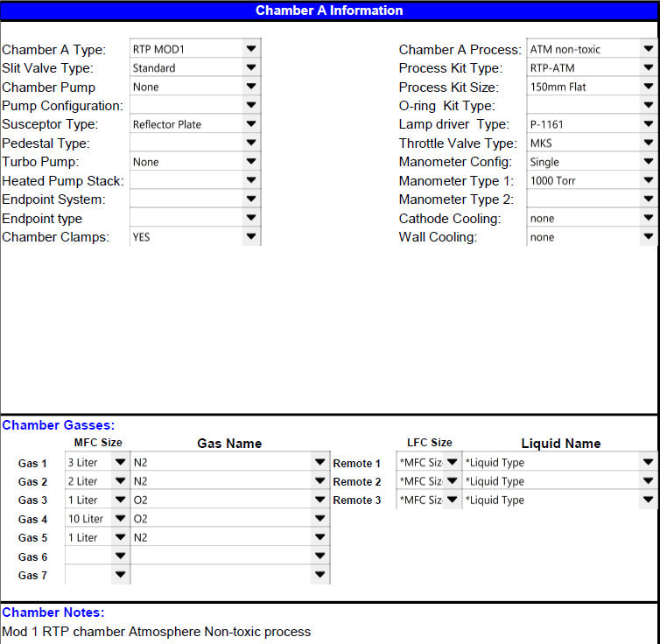Expand the Remote 2 LFC Size dropdown
This screenshot has height=644, width=660.
(x=453, y=480)
